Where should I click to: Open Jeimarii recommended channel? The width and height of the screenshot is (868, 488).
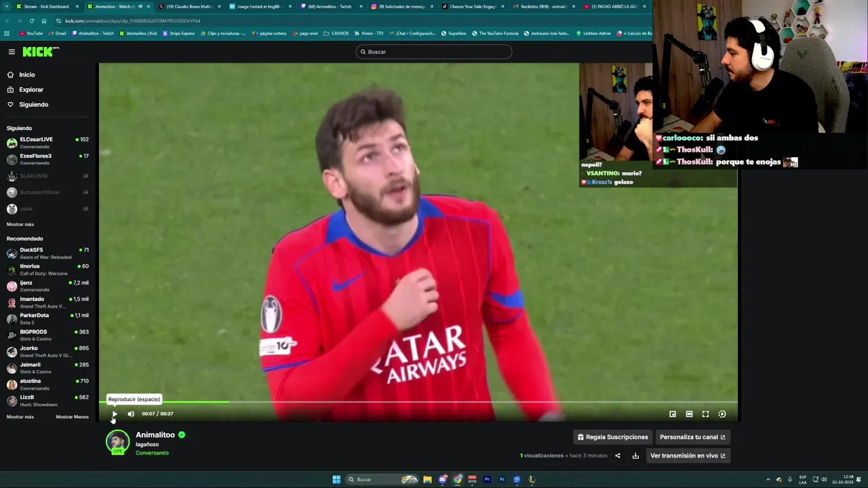[47, 367]
